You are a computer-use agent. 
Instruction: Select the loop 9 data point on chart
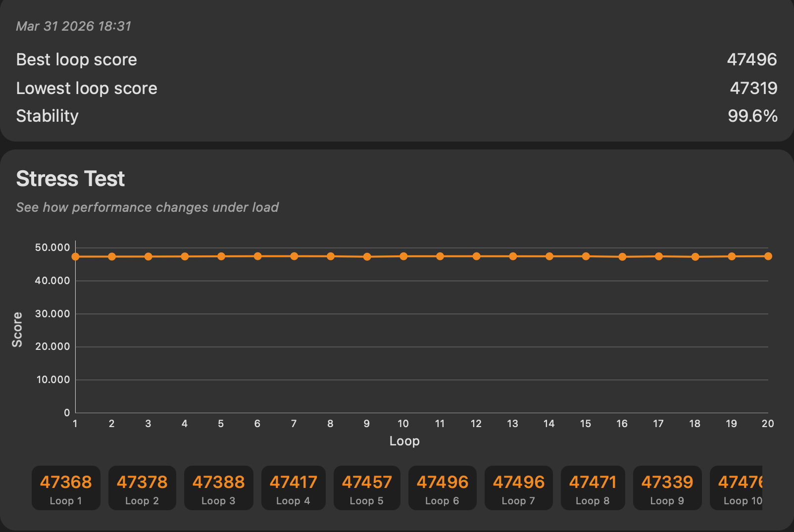point(367,257)
